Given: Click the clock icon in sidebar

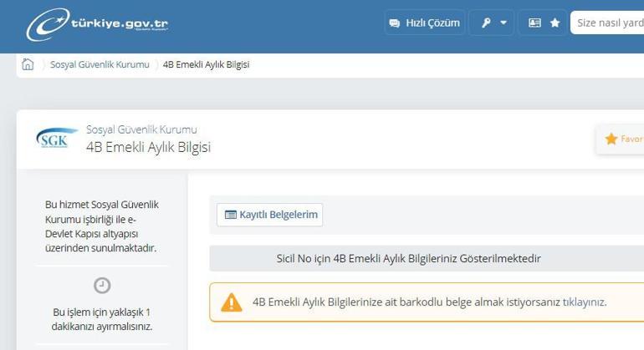Looking at the screenshot, I should tap(102, 286).
